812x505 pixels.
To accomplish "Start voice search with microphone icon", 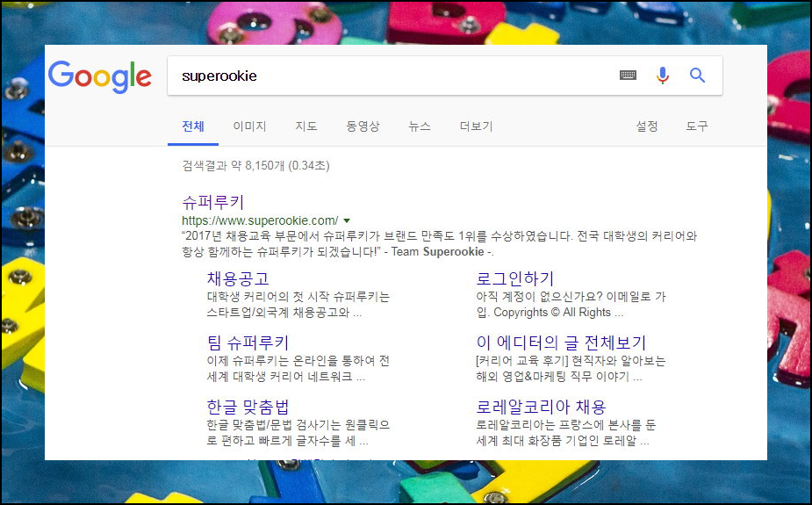I will [x=663, y=76].
